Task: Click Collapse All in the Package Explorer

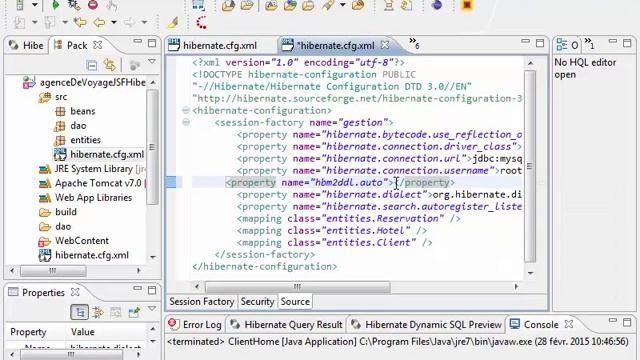Action: pyautogui.click(x=92, y=65)
